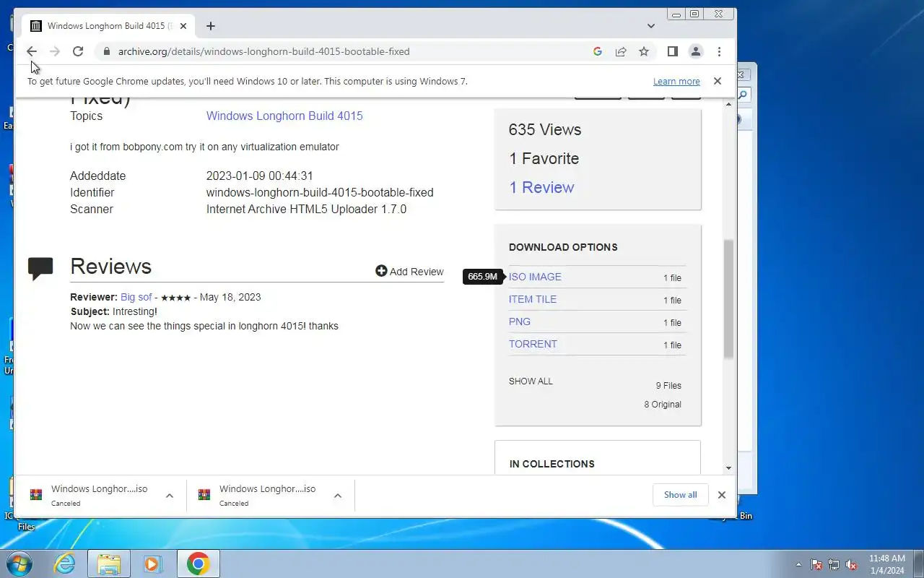Click the Identifier value text

[x=320, y=193]
